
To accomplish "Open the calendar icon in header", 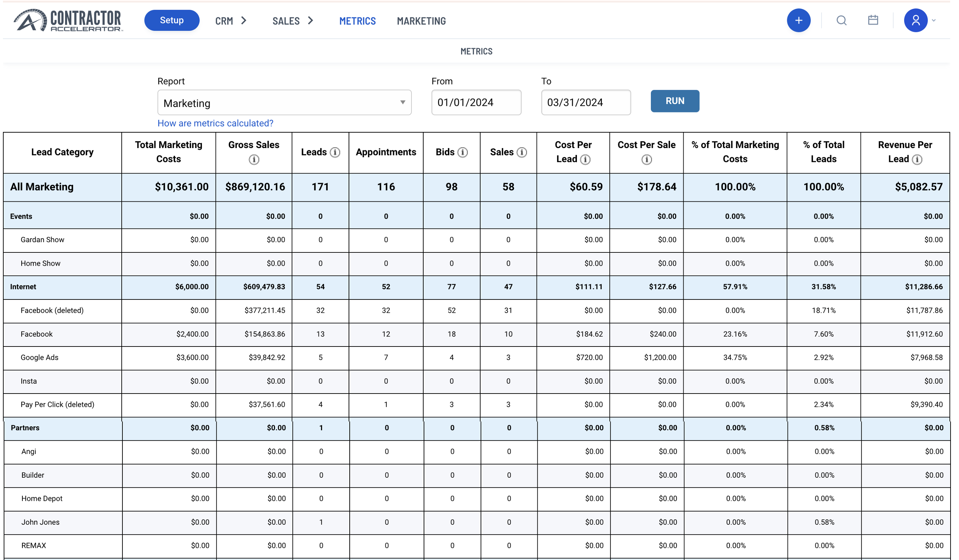I will pyautogui.click(x=873, y=20).
